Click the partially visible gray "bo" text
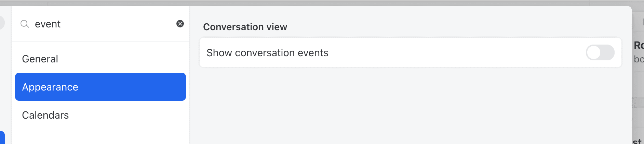This screenshot has height=144, width=644. (639, 59)
